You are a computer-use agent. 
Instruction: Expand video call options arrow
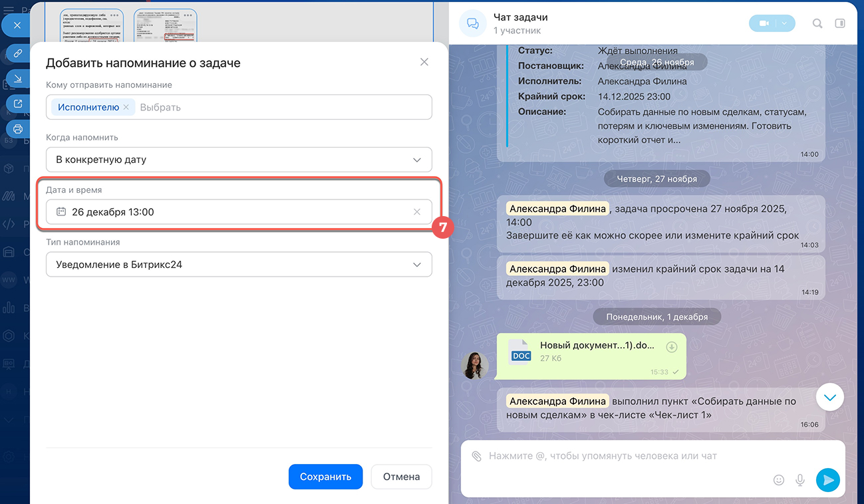[785, 23]
